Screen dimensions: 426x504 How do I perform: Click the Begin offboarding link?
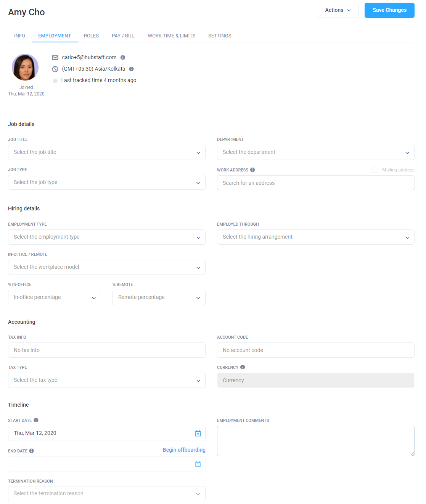coord(184,450)
